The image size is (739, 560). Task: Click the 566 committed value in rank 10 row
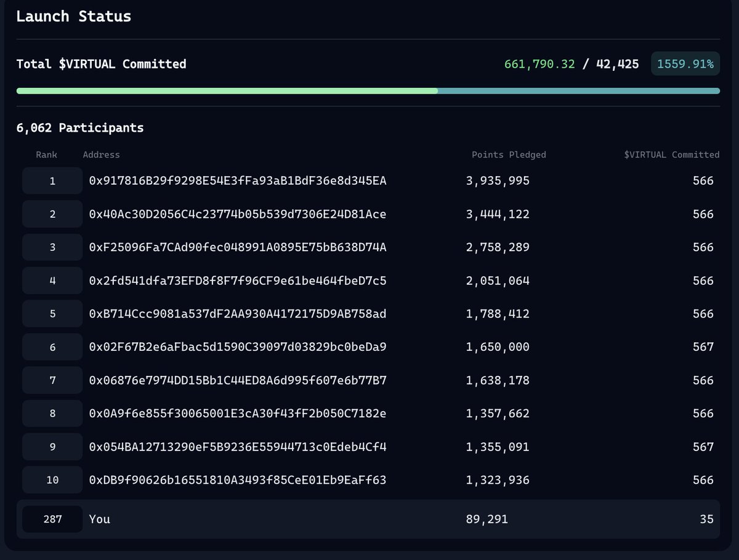[x=703, y=480]
